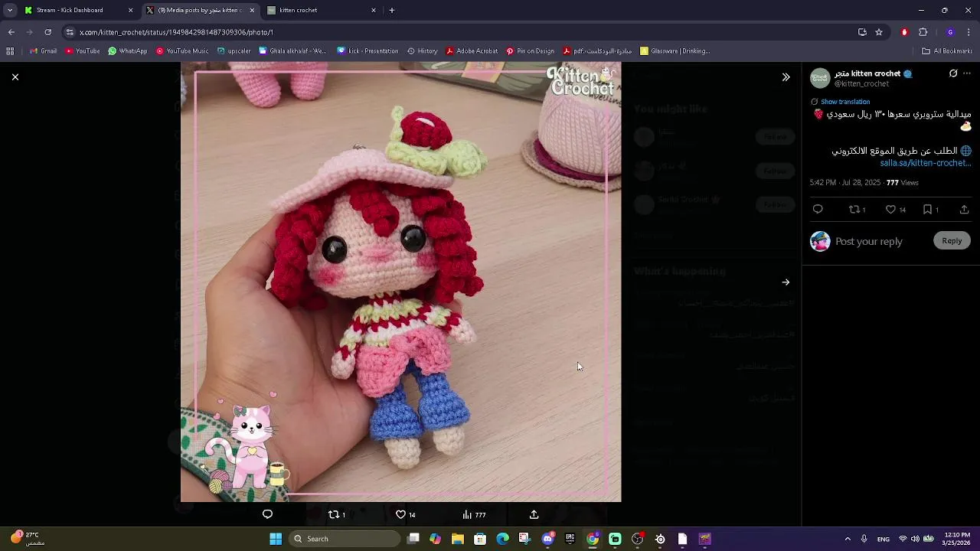The image size is (980, 551).
Task: Open YouTube Music bookmark
Action: tap(182, 51)
